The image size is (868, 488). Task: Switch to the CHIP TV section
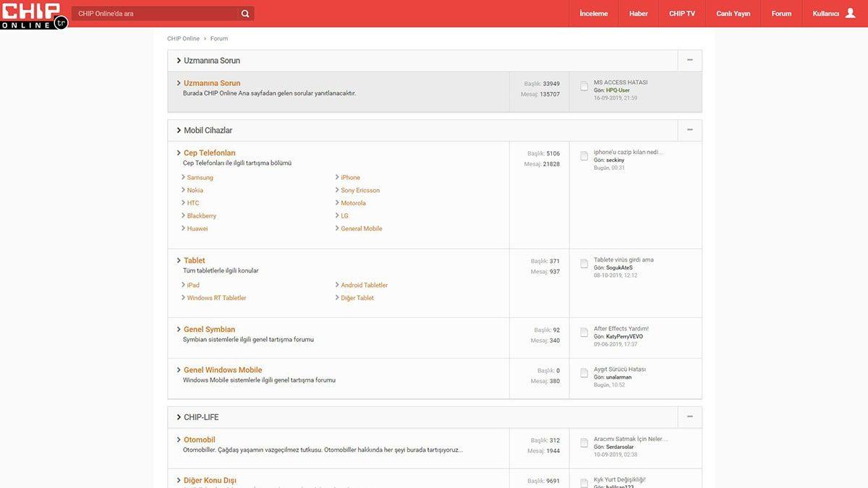(x=681, y=13)
